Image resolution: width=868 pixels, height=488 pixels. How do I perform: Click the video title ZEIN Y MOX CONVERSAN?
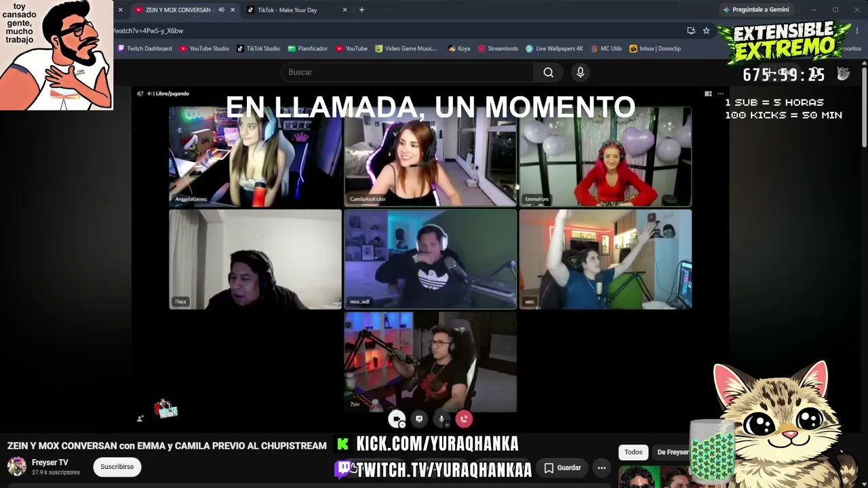click(167, 446)
